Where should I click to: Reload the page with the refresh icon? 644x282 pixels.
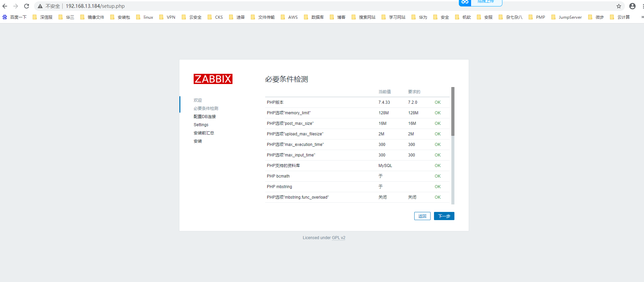coord(27,6)
